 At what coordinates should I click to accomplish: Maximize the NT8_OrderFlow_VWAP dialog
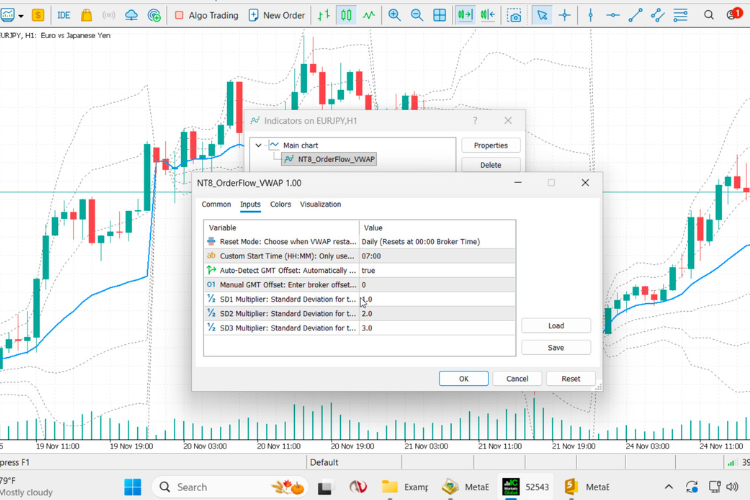pyautogui.click(x=551, y=183)
